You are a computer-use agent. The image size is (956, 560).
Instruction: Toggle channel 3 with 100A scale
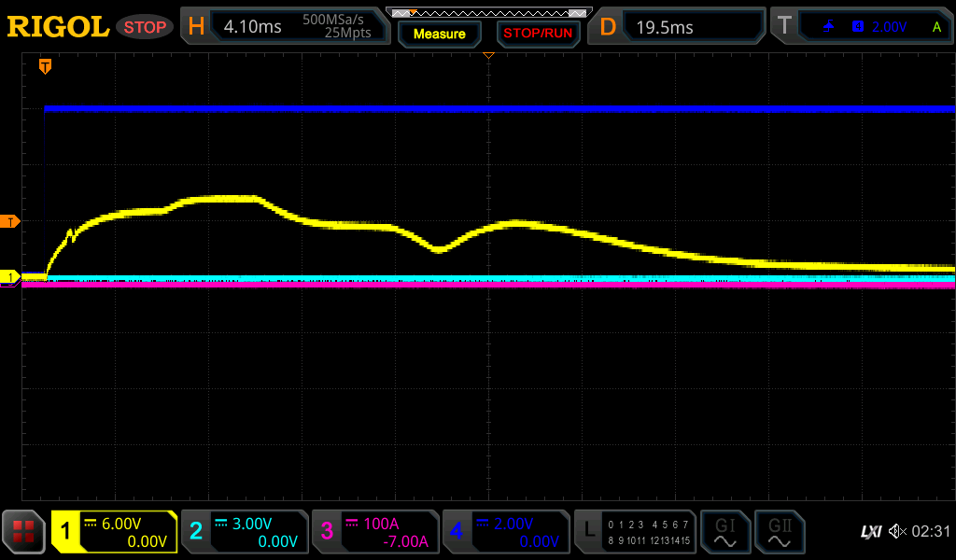tap(374, 532)
